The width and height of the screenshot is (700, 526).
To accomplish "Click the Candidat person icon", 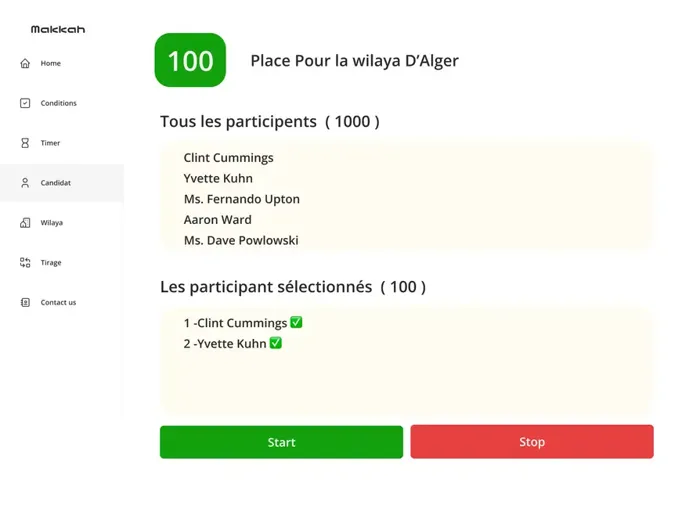I will point(25,183).
